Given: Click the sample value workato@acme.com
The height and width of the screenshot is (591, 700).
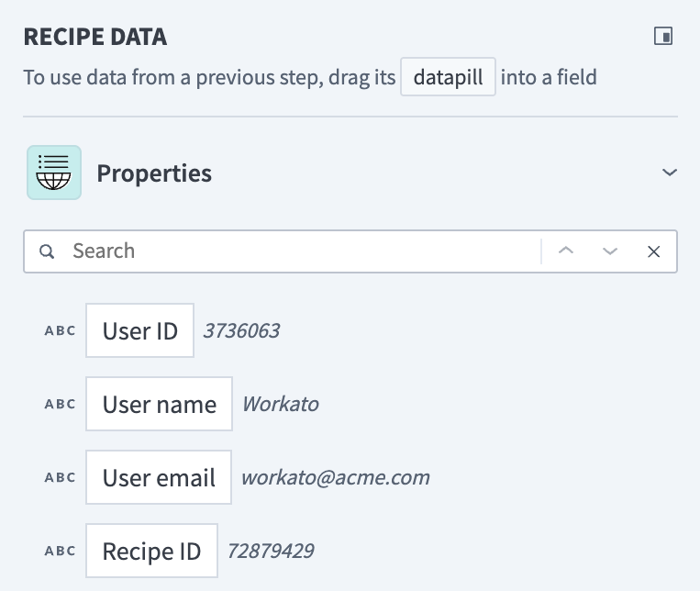Looking at the screenshot, I should click(x=335, y=477).
